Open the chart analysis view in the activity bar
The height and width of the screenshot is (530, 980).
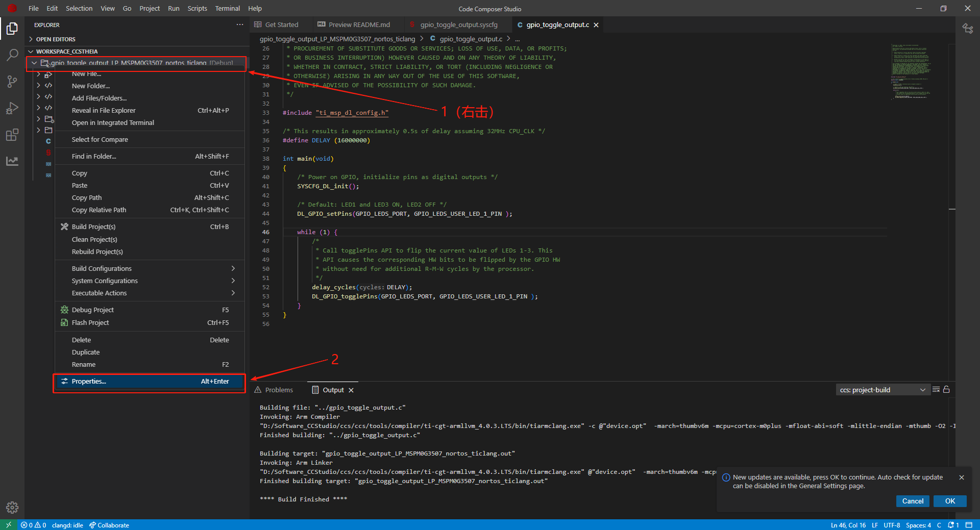point(12,161)
